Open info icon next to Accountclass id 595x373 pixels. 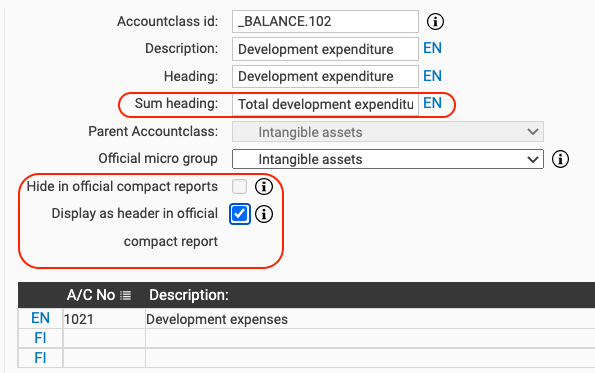435,22
